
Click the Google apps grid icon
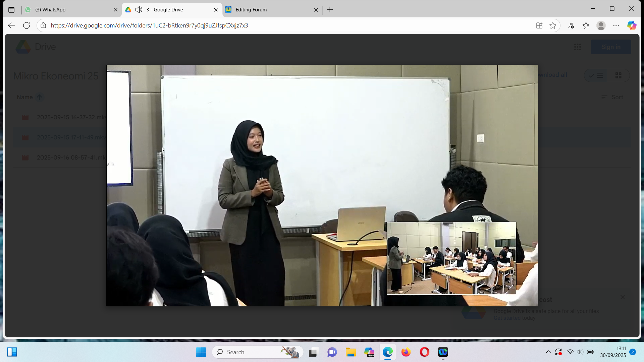pos(577,47)
